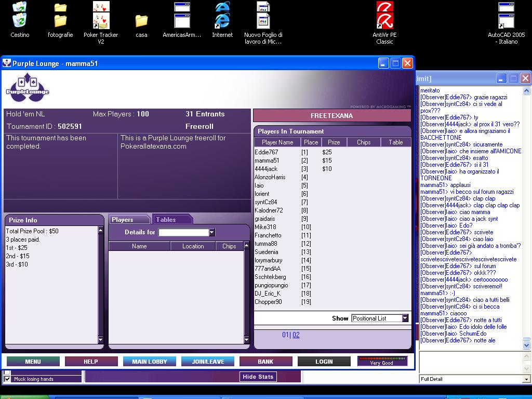Sort by the Prize column header
The height and width of the screenshot is (399, 532).
click(334, 142)
